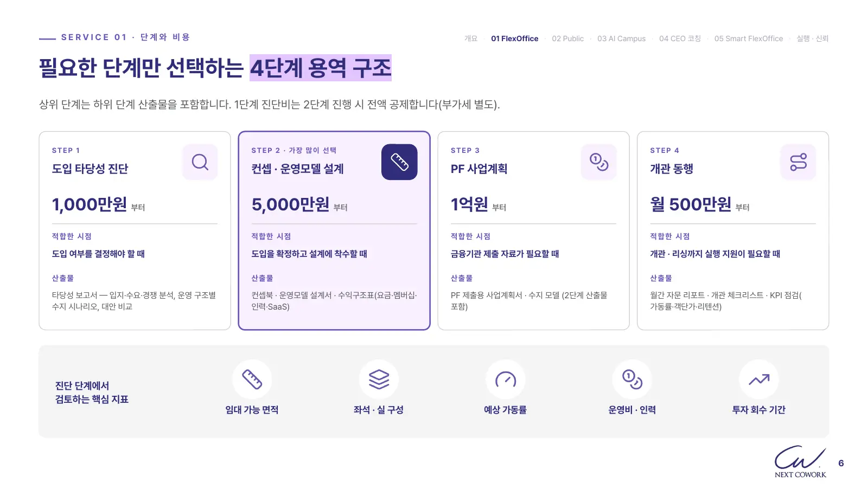Click the coins icon in STEP 3 card
Viewport: 868px width, 488px height.
pyautogui.click(x=599, y=162)
